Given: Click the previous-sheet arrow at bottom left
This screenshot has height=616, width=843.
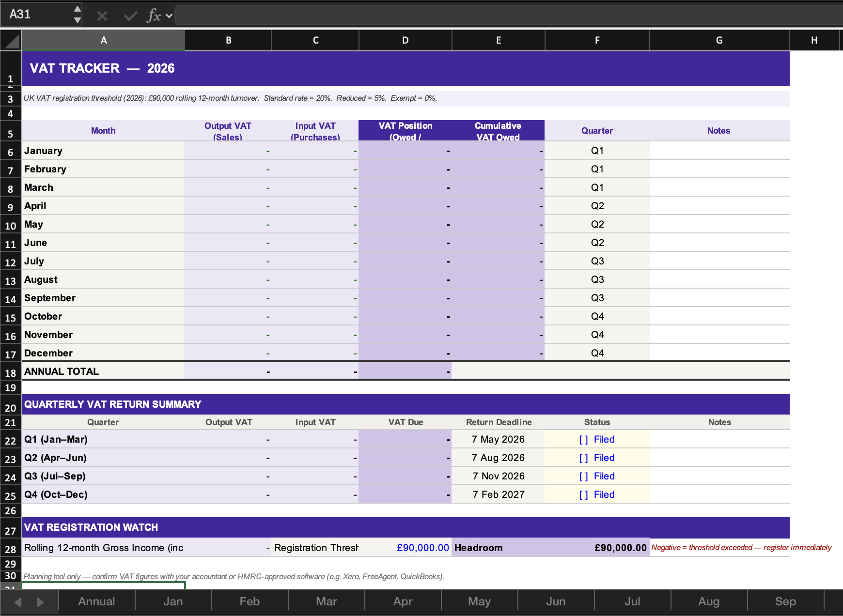Looking at the screenshot, I should (x=17, y=601).
